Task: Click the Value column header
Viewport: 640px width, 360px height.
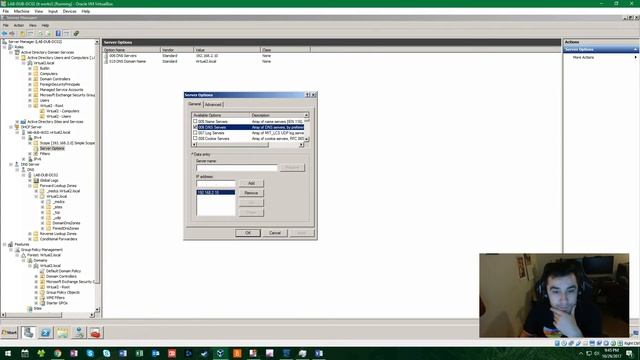Action: [x=227, y=50]
